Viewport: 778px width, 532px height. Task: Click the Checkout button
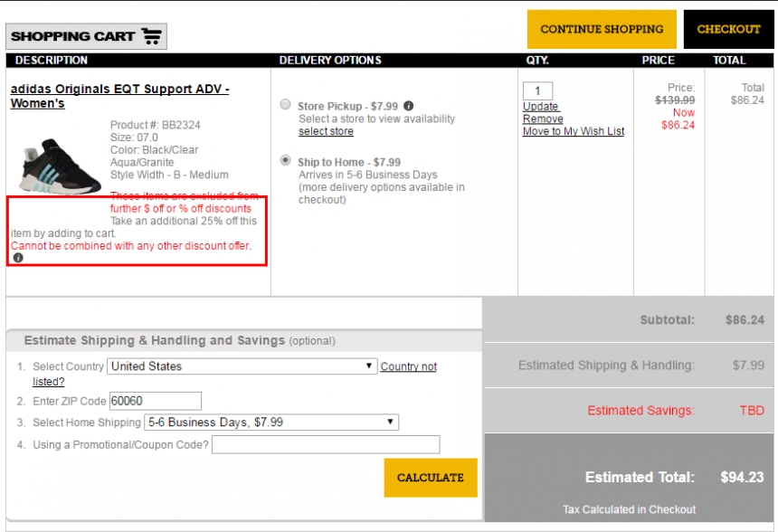point(728,29)
